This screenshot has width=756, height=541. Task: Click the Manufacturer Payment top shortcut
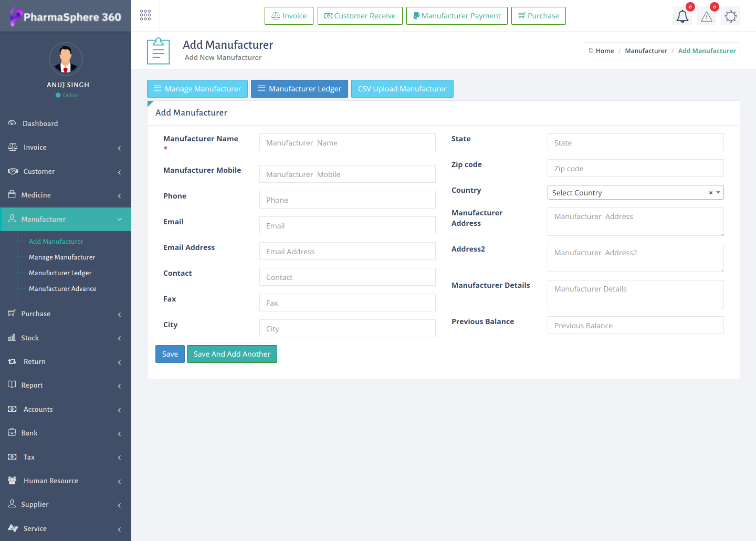pyautogui.click(x=456, y=16)
